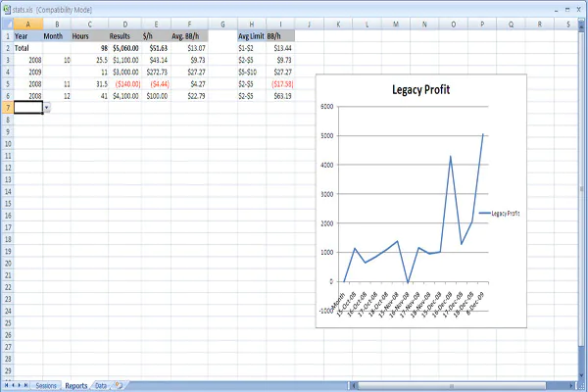Select column A header
Screen dimensions: 588x392
pos(28,24)
